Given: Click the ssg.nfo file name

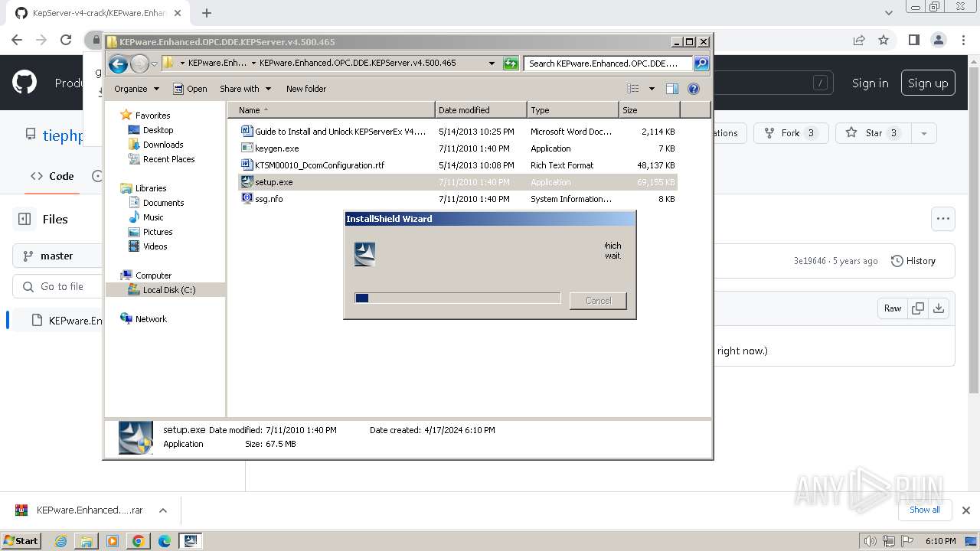Looking at the screenshot, I should point(269,199).
